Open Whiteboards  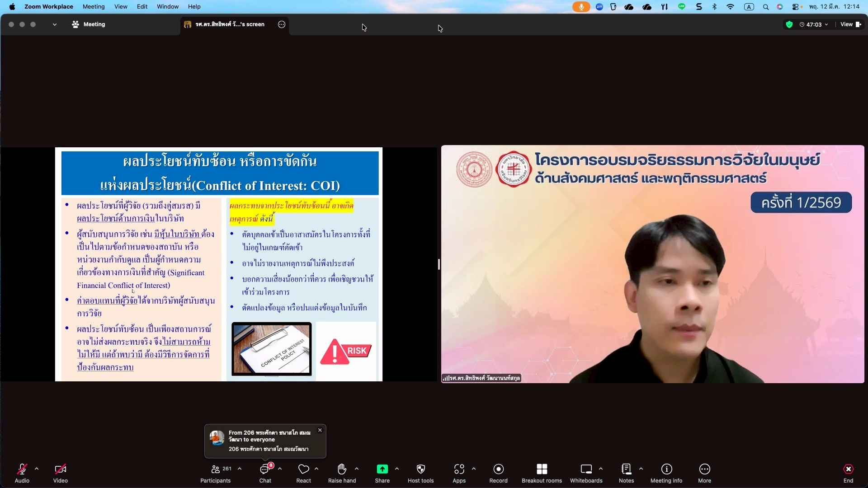pos(586,473)
